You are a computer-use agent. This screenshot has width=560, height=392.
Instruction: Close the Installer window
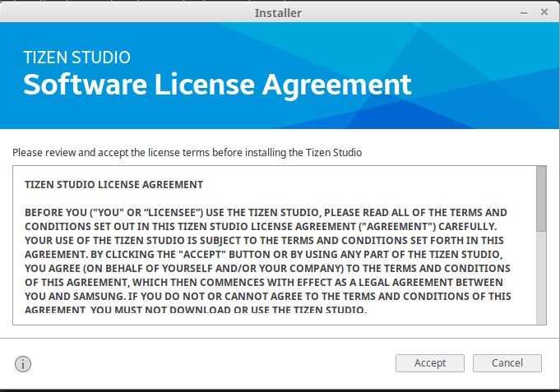(x=544, y=12)
